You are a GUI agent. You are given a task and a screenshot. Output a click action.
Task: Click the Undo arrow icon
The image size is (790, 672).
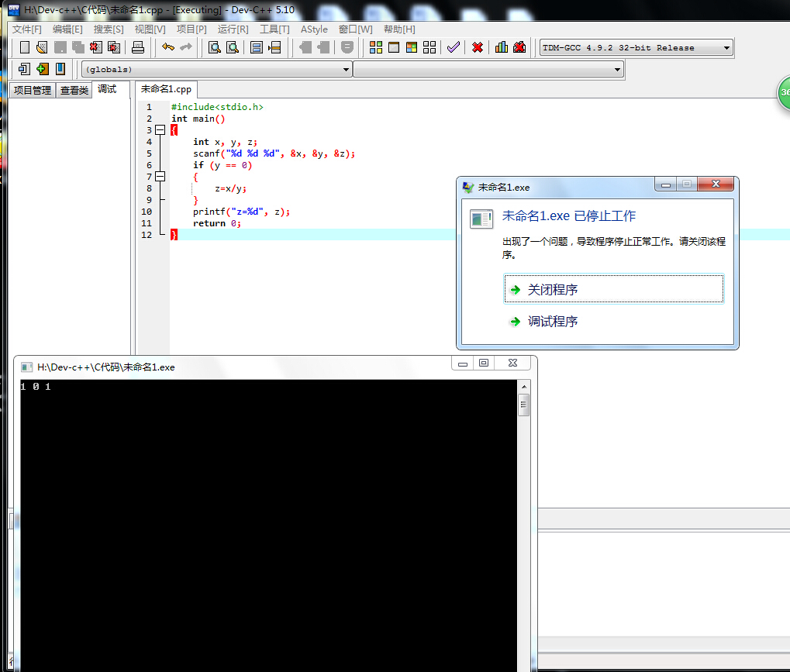tap(167, 48)
